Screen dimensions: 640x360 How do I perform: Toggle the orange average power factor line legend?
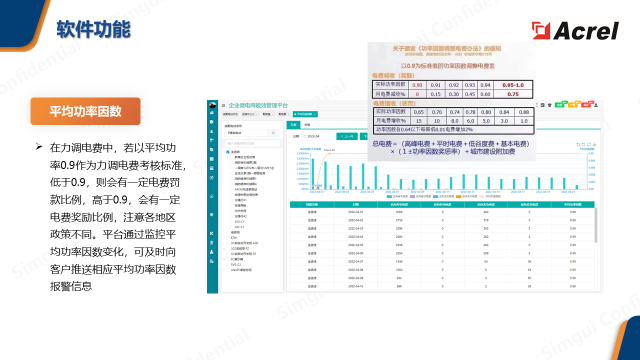[x=490, y=196]
